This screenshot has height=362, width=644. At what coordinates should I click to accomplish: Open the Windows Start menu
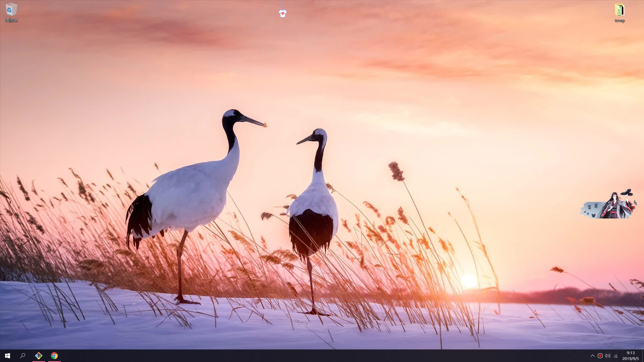click(x=8, y=355)
